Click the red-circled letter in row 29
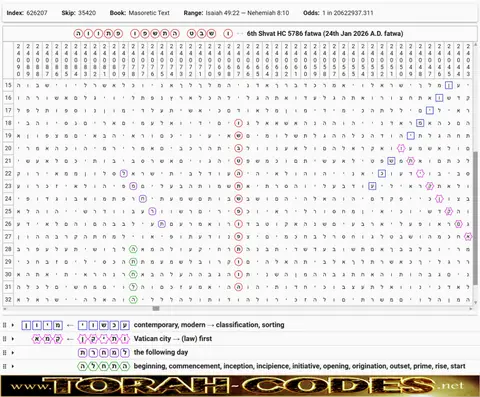 click(238, 262)
